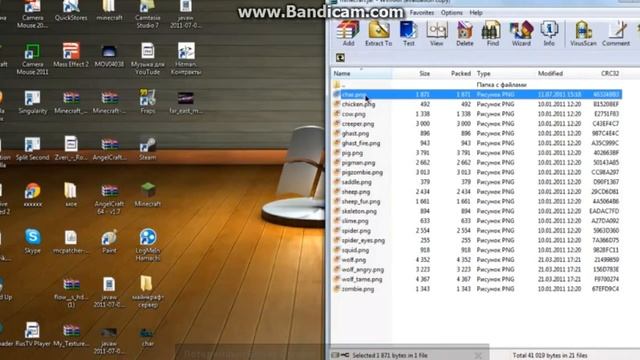The width and height of the screenshot is (640, 360).
Task: Select cow.png in the archive list
Action: [477, 114]
